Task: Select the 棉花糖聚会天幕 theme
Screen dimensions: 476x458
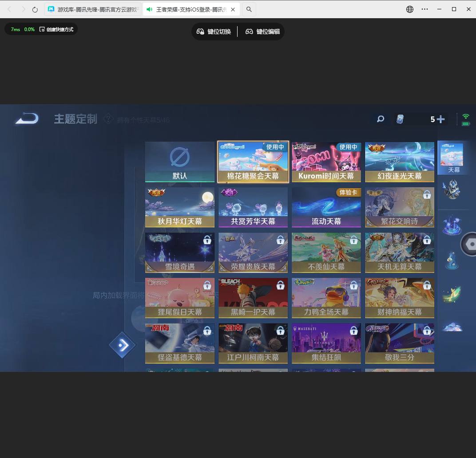Action: (x=253, y=162)
